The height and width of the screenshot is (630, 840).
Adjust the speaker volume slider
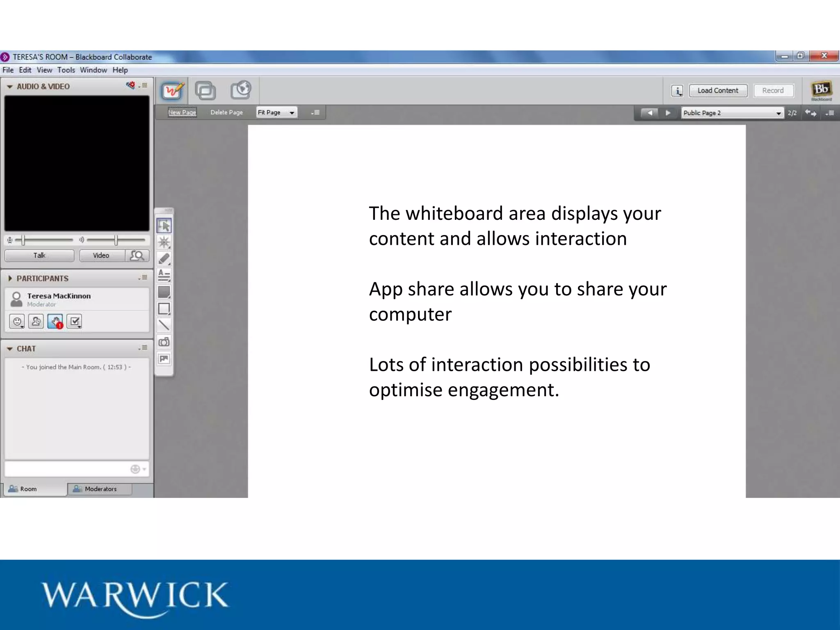(x=116, y=240)
